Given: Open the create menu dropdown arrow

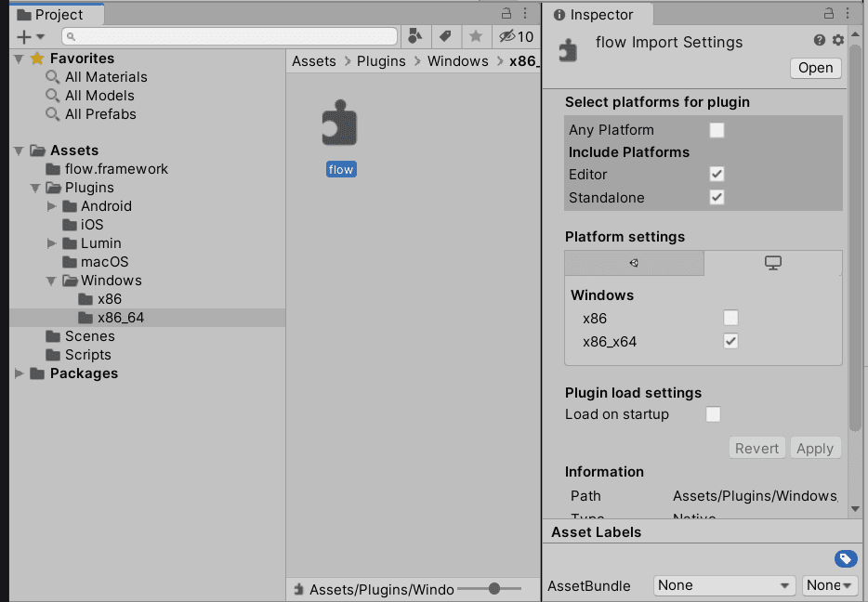Looking at the screenshot, I should [40, 37].
